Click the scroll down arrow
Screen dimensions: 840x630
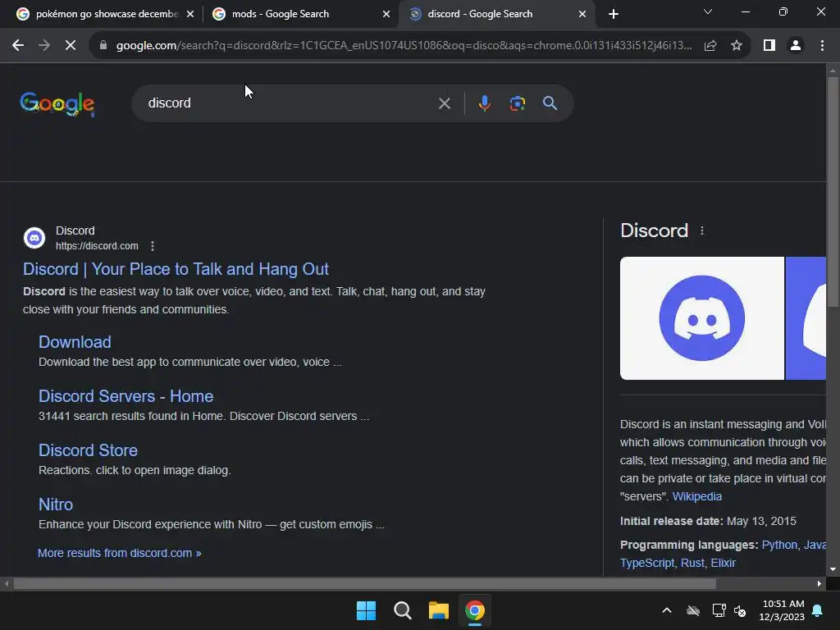coord(833,569)
